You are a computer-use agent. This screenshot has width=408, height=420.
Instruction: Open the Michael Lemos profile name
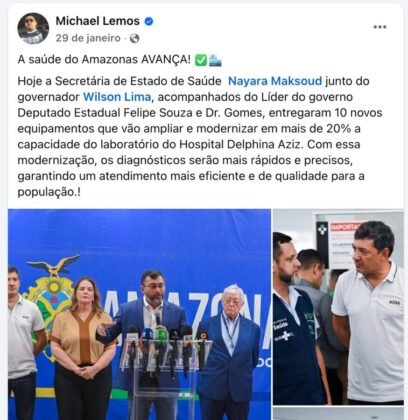(x=98, y=21)
